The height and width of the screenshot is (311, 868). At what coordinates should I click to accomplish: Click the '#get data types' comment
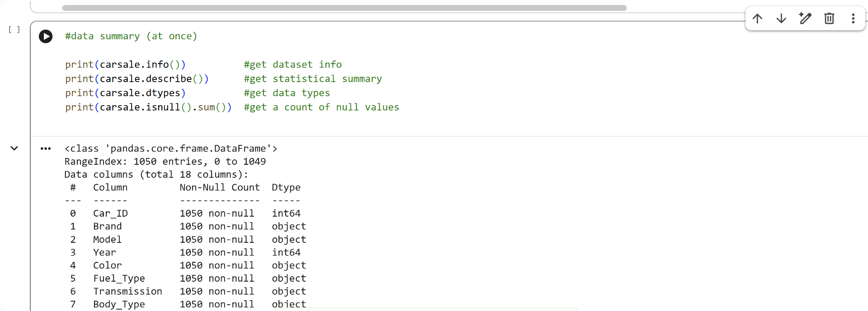pos(287,93)
